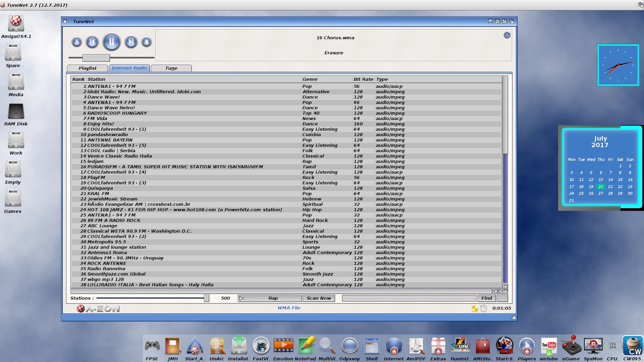
Task: Sort stations by Genre column header
Action: (327, 79)
